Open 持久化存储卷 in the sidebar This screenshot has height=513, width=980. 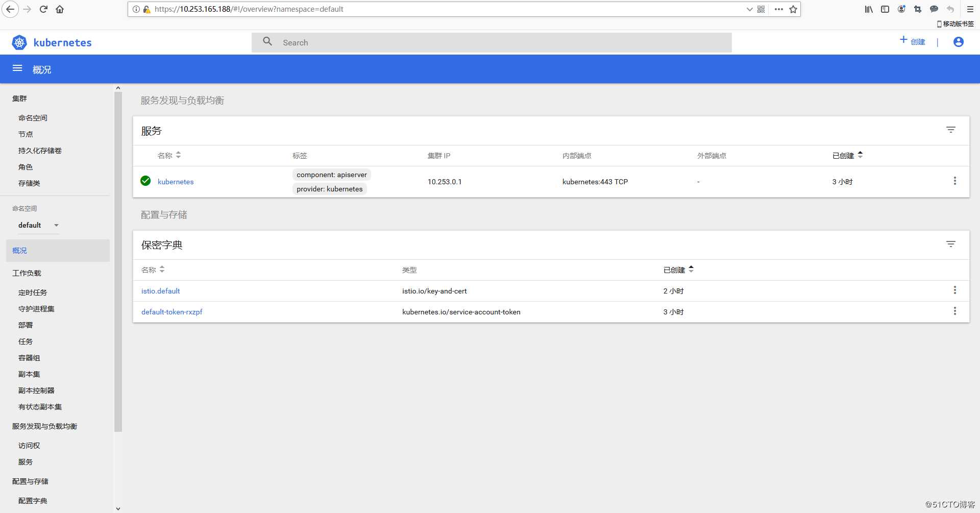(40, 151)
